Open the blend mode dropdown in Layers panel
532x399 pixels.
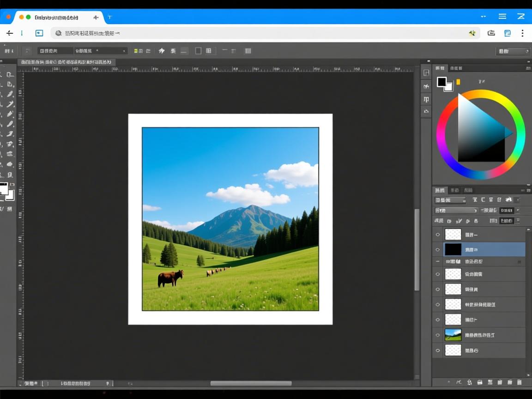coord(456,211)
